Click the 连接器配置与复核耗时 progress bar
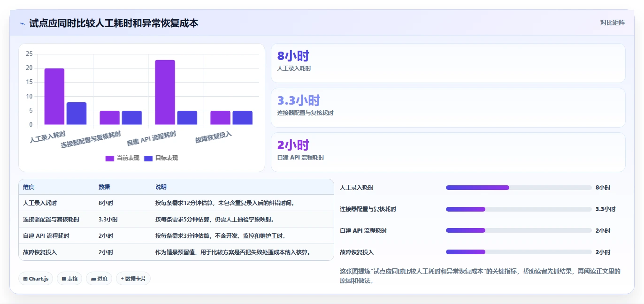 (x=519, y=209)
